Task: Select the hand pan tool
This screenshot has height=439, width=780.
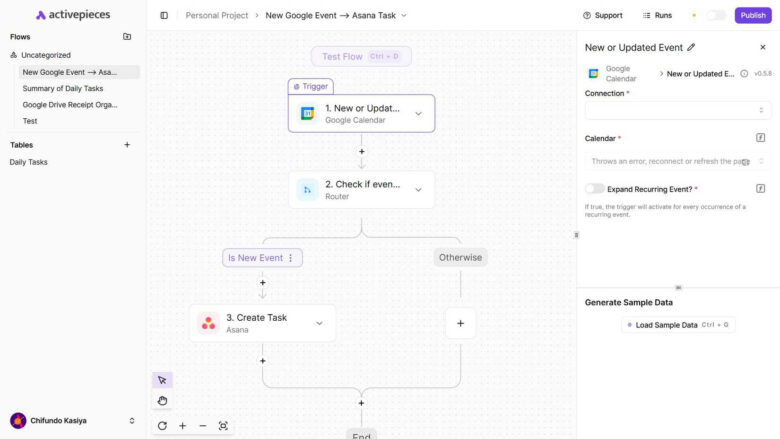Action: click(x=162, y=401)
